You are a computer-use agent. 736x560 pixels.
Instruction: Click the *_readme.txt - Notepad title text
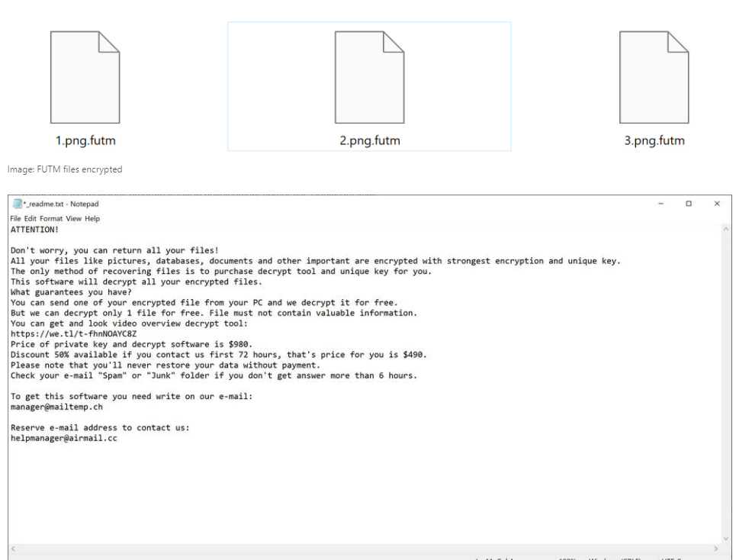pyautogui.click(x=61, y=204)
